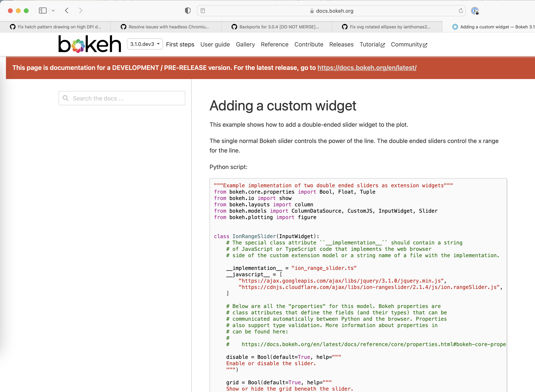Click the jquery.min.js URL line in code

coord(343,281)
